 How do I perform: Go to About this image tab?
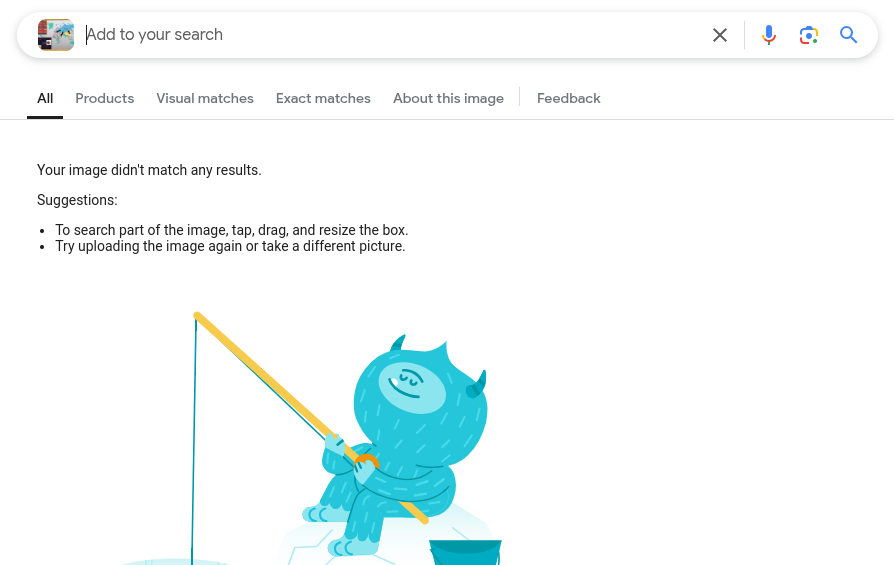point(448,98)
